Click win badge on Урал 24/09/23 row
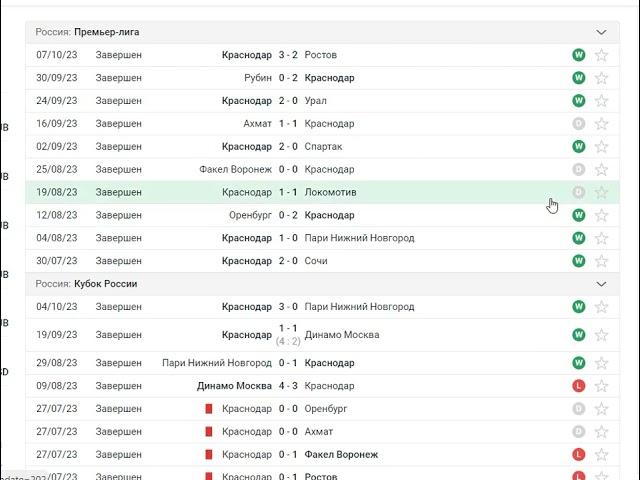Screen dimensions: 640x480 pos(579,101)
